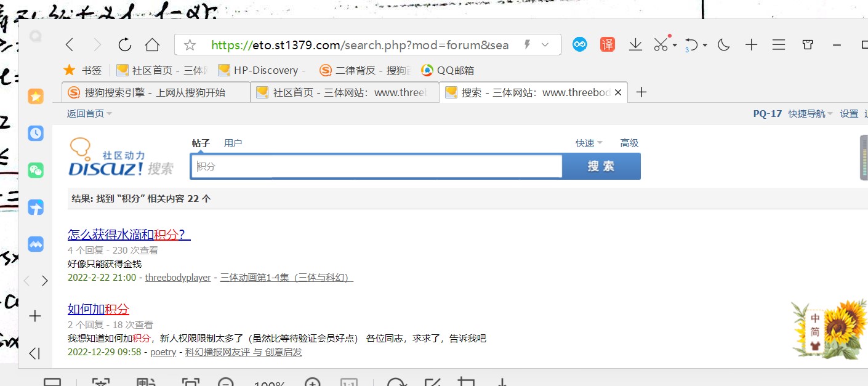Image resolution: width=868 pixels, height=386 pixels.
Task: Click the blue arrow app icon in sidebar
Action: click(36, 207)
